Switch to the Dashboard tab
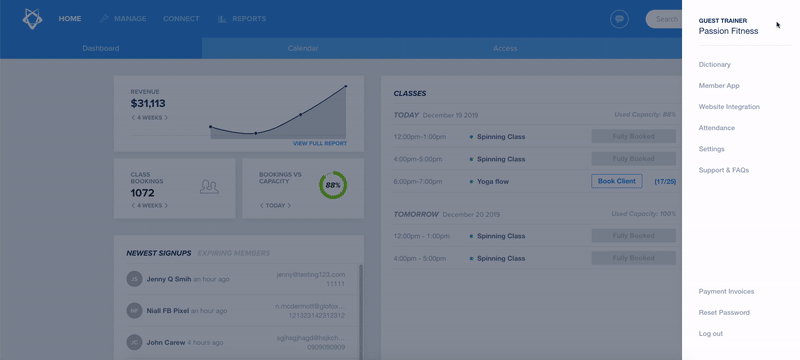800x360 pixels. pos(101,48)
